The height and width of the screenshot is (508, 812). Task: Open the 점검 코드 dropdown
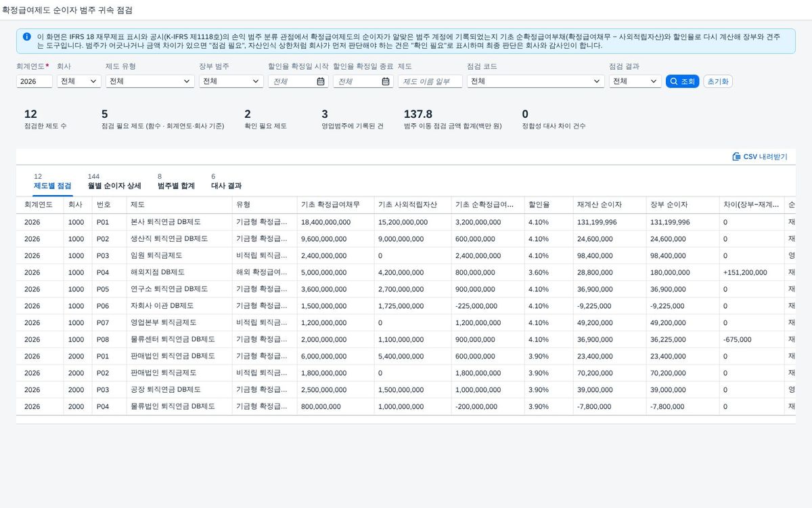coord(535,81)
